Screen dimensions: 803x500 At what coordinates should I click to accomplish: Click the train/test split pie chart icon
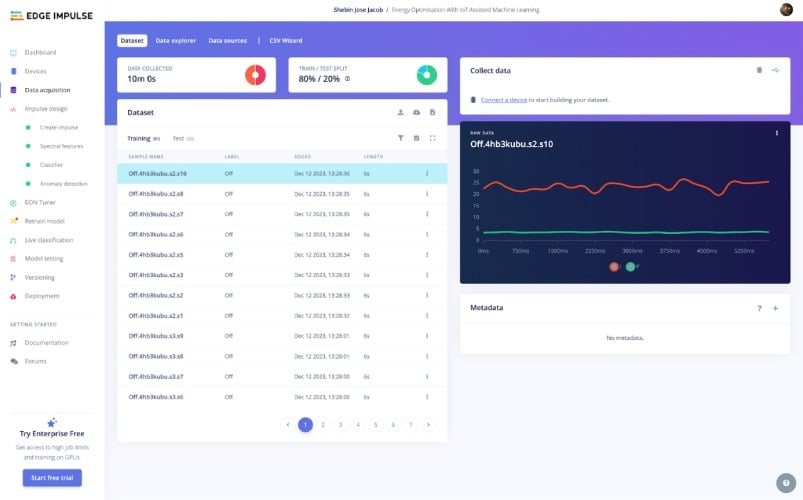pyautogui.click(x=427, y=75)
